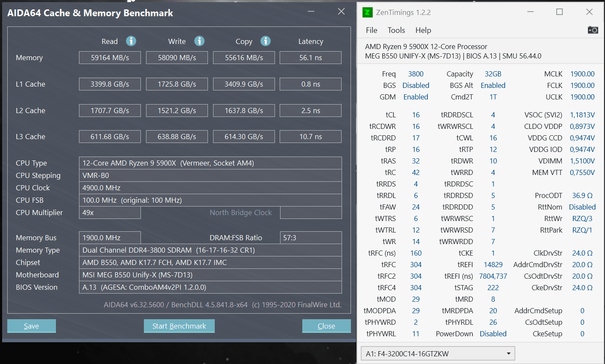This screenshot has width=605, height=364.
Task: Click the Write info icon in AIDA64
Action: click(x=199, y=41)
